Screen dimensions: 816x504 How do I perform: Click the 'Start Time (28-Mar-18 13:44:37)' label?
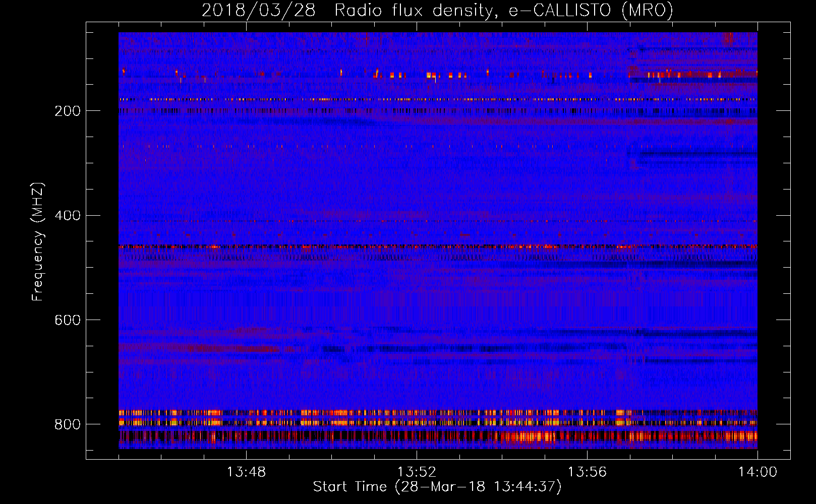(x=437, y=487)
